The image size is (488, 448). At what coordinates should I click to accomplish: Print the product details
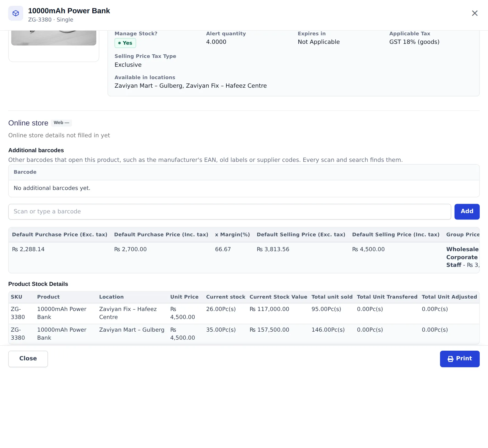[x=460, y=359]
